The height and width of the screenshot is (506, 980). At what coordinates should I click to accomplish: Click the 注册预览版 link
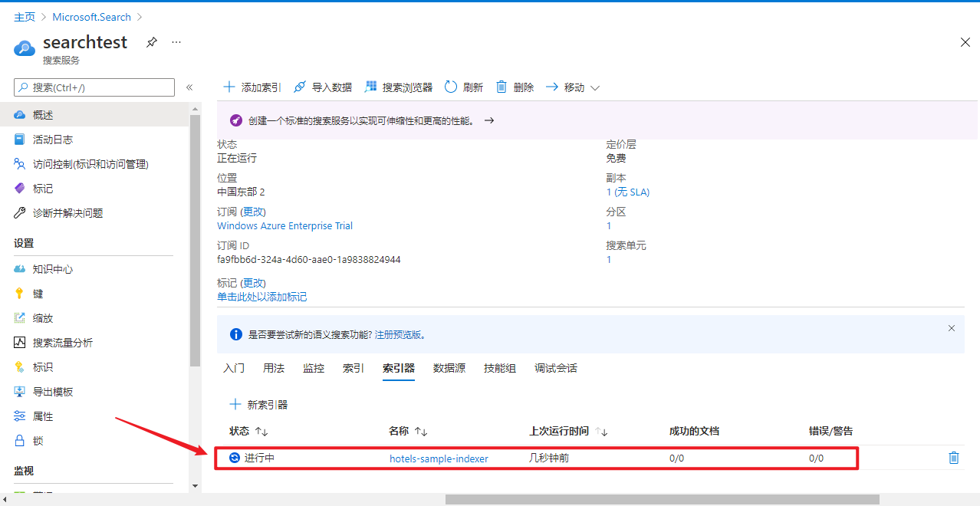(x=398, y=334)
